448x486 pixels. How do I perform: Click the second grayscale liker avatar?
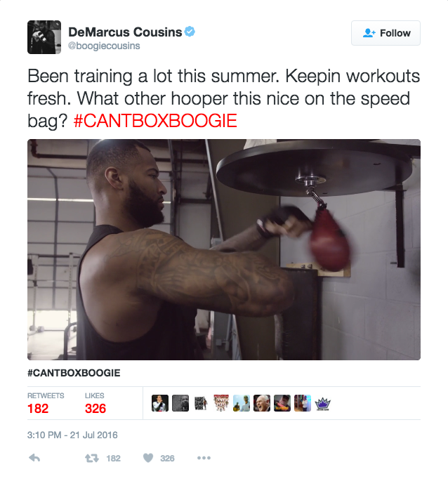180,403
